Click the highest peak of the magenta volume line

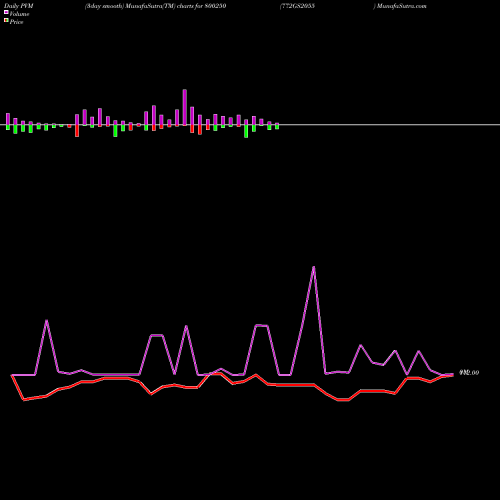pos(314,267)
